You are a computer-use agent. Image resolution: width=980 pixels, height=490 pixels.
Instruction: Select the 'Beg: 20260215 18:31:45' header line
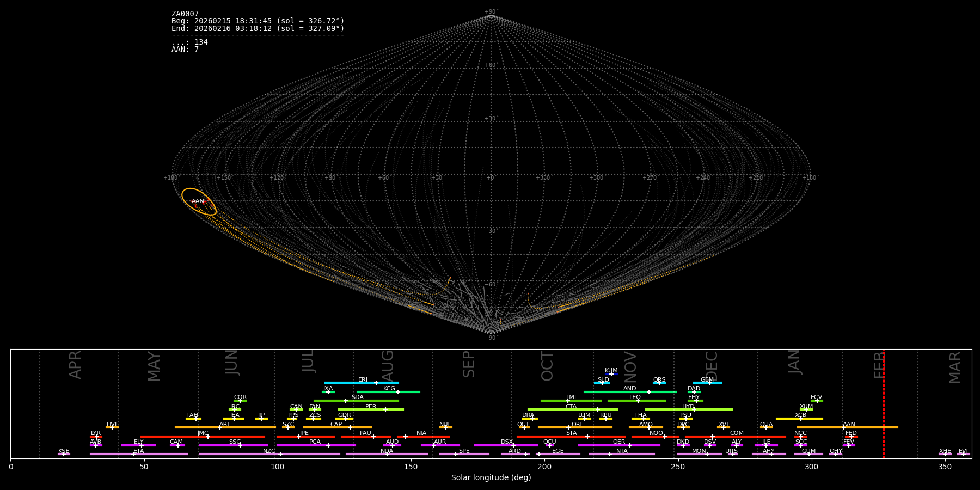(x=258, y=21)
